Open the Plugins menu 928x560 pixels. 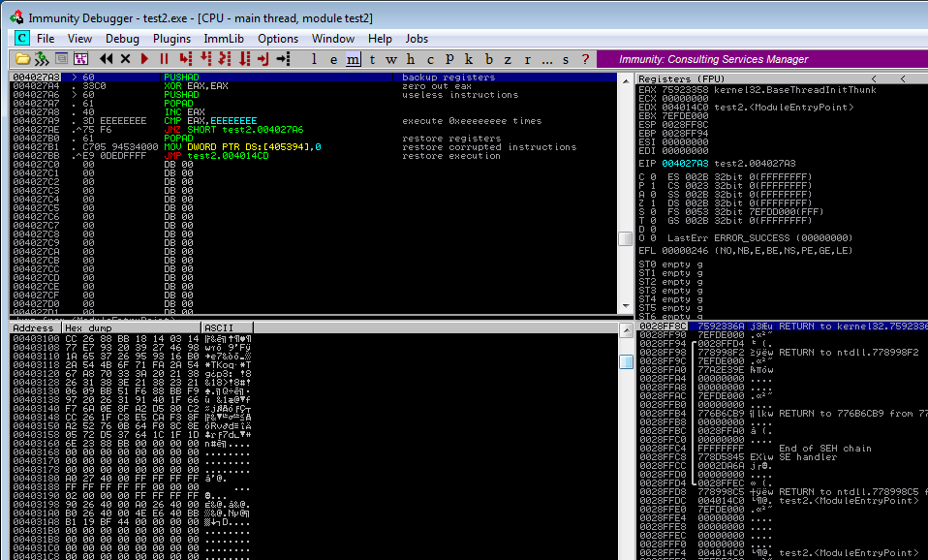172,39
